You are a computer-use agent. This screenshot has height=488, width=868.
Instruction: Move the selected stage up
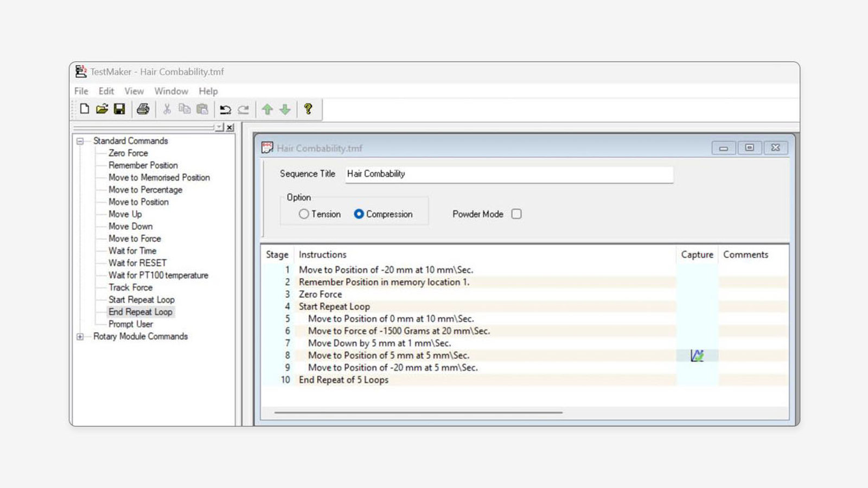(266, 109)
